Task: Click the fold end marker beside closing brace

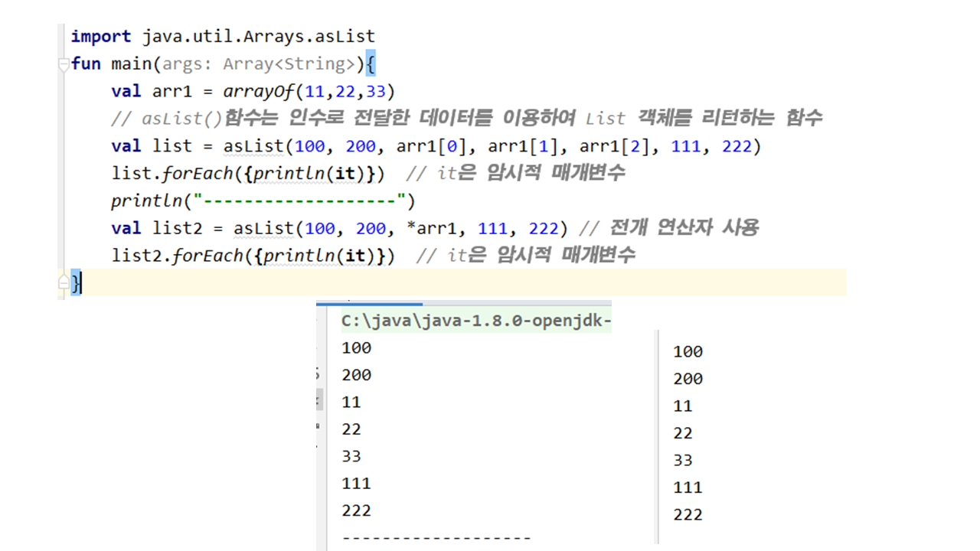Action: [x=63, y=284]
